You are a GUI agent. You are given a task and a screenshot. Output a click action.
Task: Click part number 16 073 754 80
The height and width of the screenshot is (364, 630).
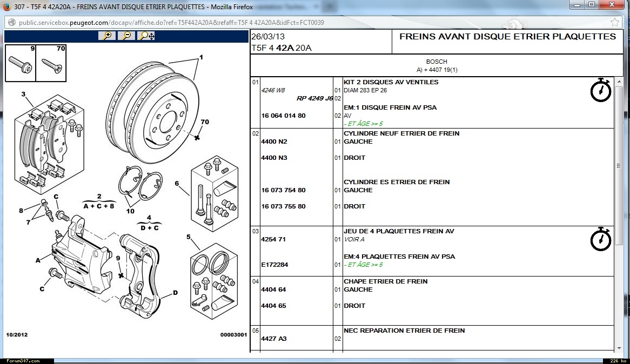point(283,190)
